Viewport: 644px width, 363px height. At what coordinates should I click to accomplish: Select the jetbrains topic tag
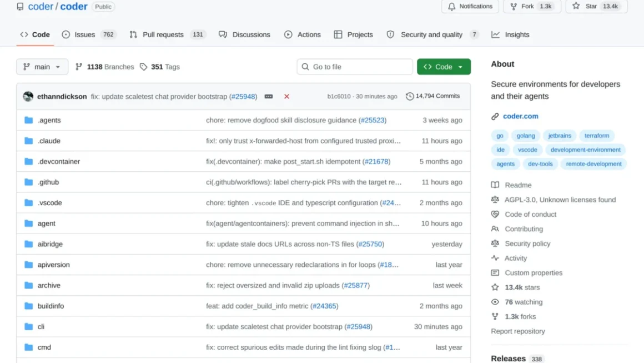(560, 136)
